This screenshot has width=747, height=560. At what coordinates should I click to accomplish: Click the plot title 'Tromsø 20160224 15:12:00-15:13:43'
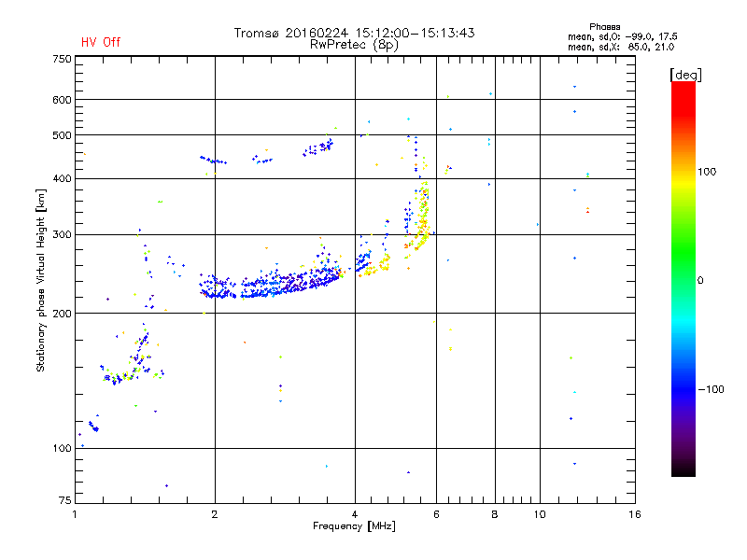354,33
